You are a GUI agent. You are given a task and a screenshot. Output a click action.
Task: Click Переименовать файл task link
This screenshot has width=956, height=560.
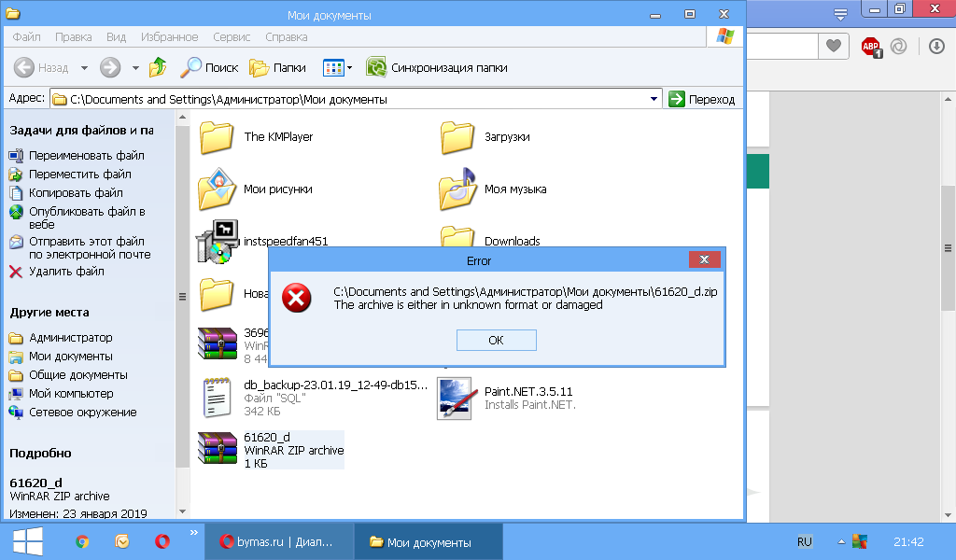point(86,156)
